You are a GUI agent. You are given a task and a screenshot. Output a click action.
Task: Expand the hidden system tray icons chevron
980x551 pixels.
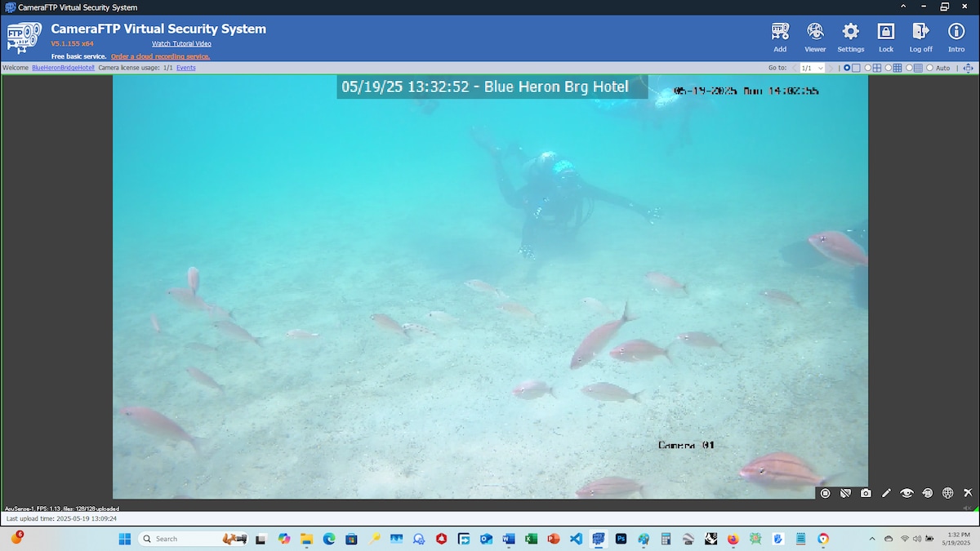click(x=872, y=539)
